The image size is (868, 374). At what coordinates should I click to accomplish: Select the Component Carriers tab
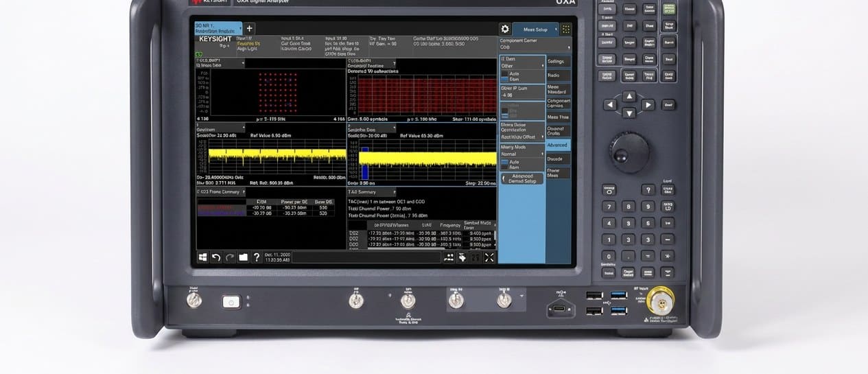(558, 103)
